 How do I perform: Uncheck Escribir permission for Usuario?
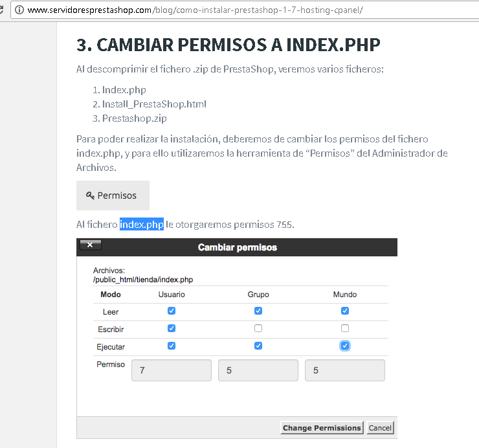172,328
